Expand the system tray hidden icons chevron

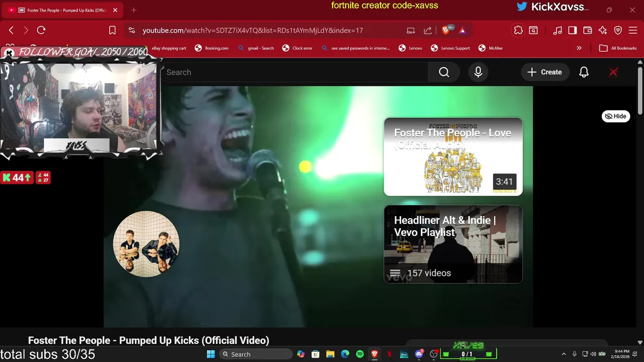point(563,354)
